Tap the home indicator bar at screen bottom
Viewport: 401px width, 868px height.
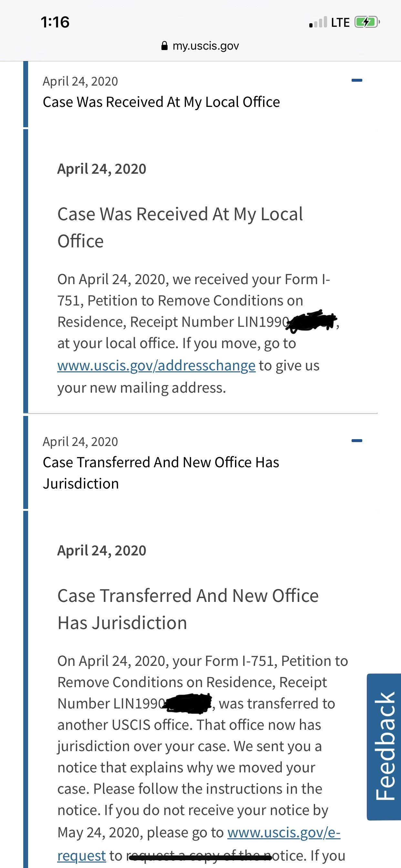[200, 857]
